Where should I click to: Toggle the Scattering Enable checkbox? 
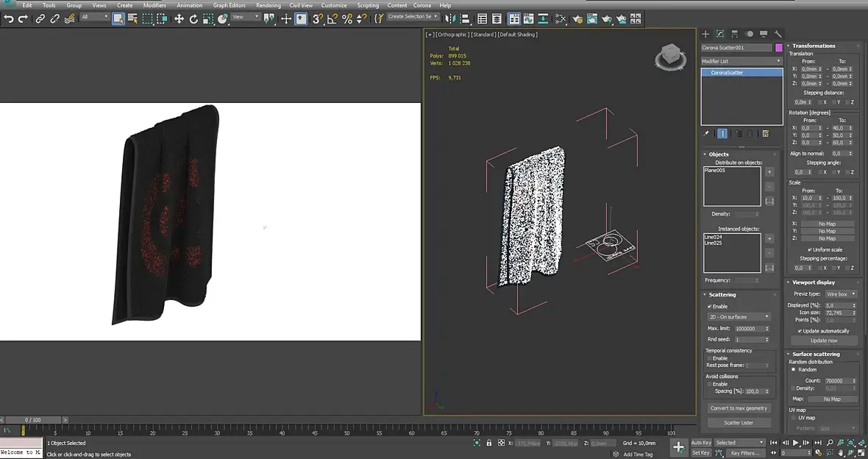pyautogui.click(x=710, y=306)
